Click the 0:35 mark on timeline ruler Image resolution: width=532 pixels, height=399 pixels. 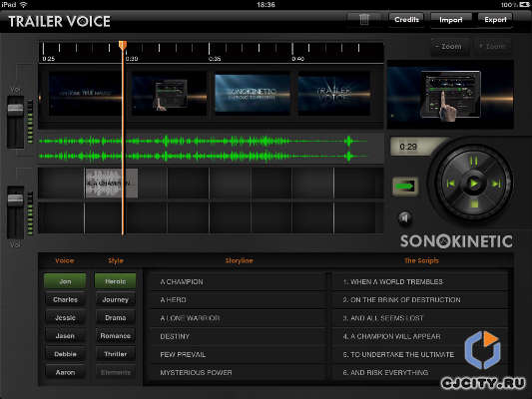[215, 59]
